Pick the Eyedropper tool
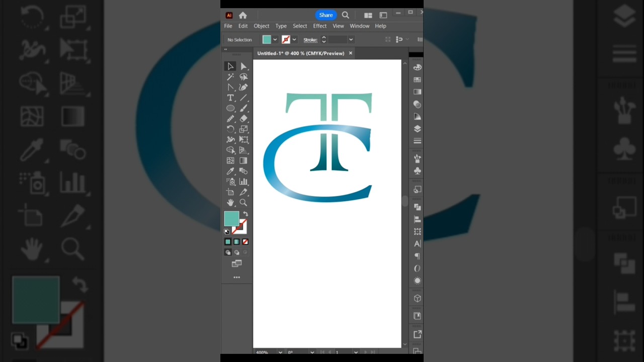Screen dimensions: 644x362 pos(230,171)
